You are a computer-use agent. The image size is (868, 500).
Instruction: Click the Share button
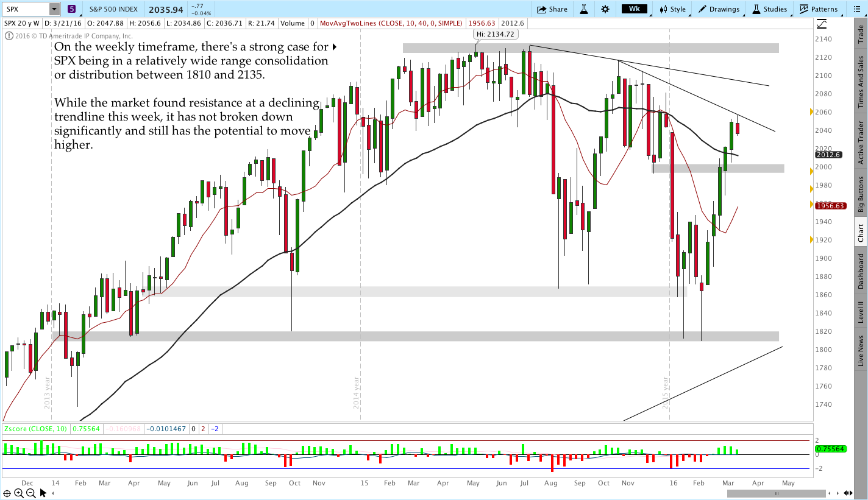[552, 9]
